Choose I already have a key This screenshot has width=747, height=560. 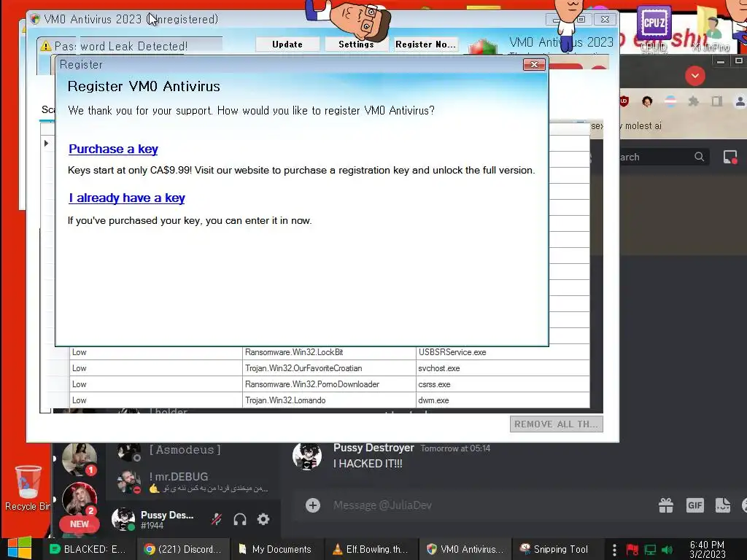coord(127,198)
